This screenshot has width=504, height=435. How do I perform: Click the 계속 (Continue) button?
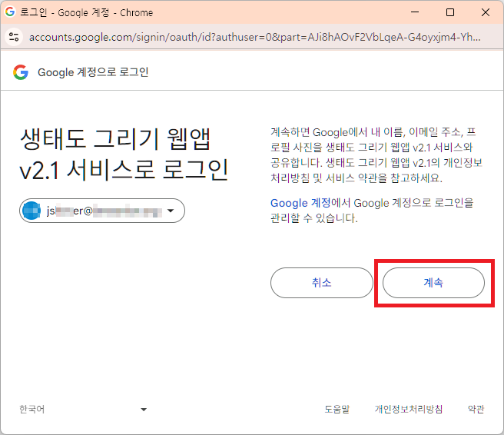pyautogui.click(x=433, y=283)
